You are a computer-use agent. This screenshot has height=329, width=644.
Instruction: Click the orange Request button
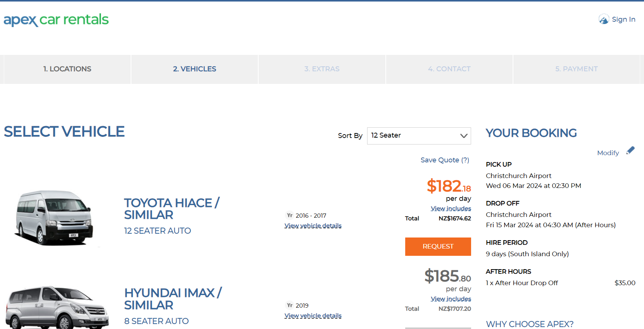[438, 247]
